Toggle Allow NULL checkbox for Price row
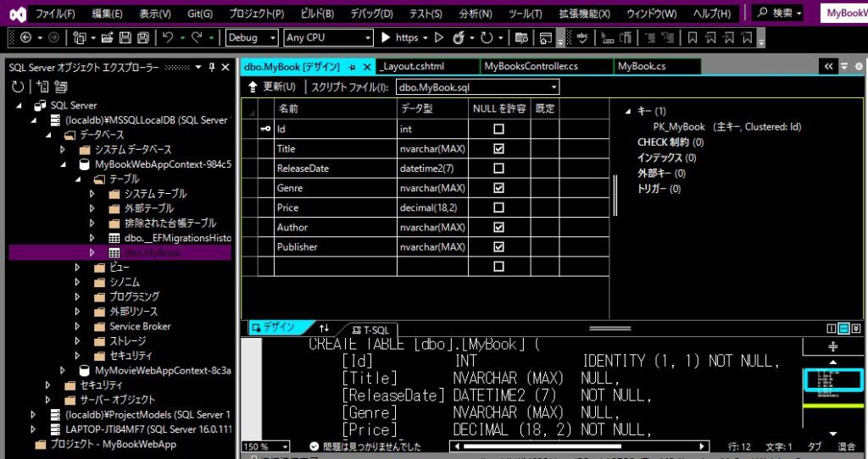Viewport: 868px width, 459px height. [x=498, y=207]
